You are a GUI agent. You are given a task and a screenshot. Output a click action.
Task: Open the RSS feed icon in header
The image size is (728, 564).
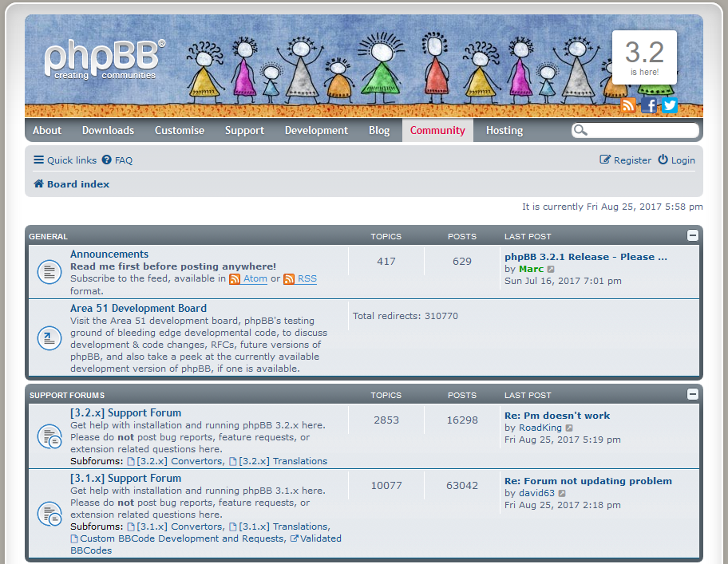[x=628, y=105]
